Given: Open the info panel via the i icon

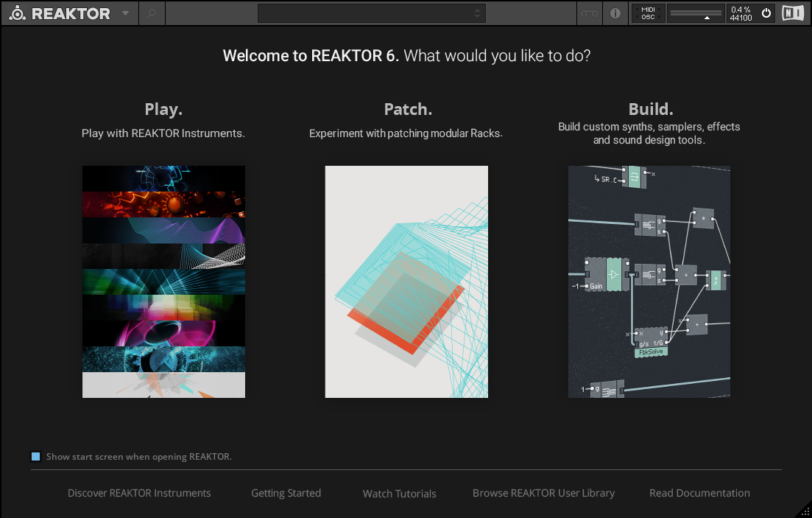Looking at the screenshot, I should click(615, 13).
